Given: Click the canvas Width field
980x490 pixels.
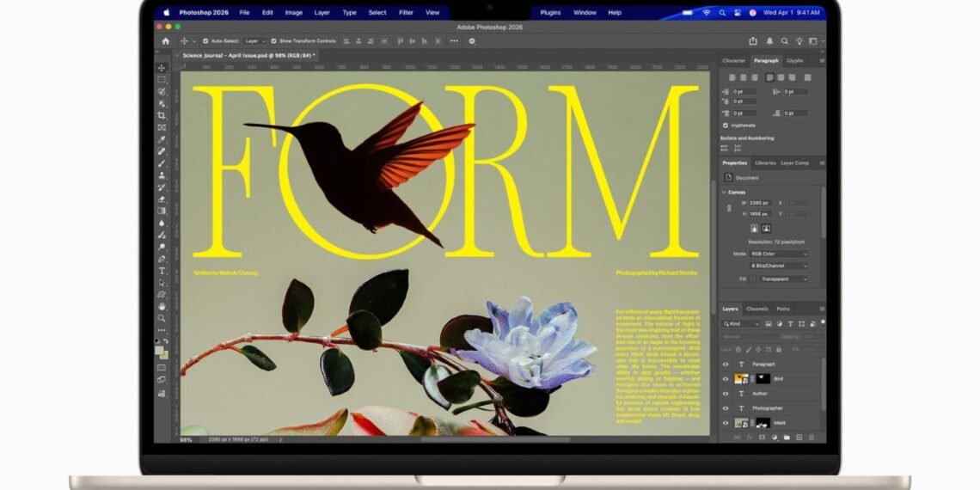Looking at the screenshot, I should point(760,203).
